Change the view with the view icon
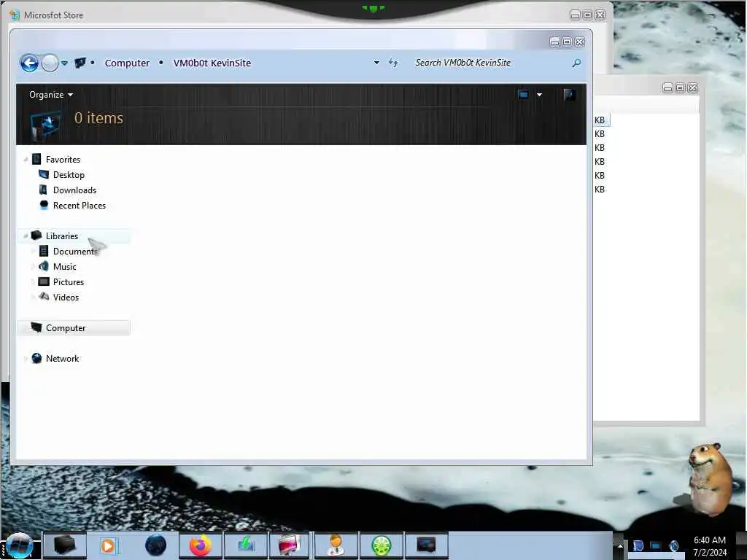Image resolution: width=747 pixels, height=560 pixels. coord(524,94)
